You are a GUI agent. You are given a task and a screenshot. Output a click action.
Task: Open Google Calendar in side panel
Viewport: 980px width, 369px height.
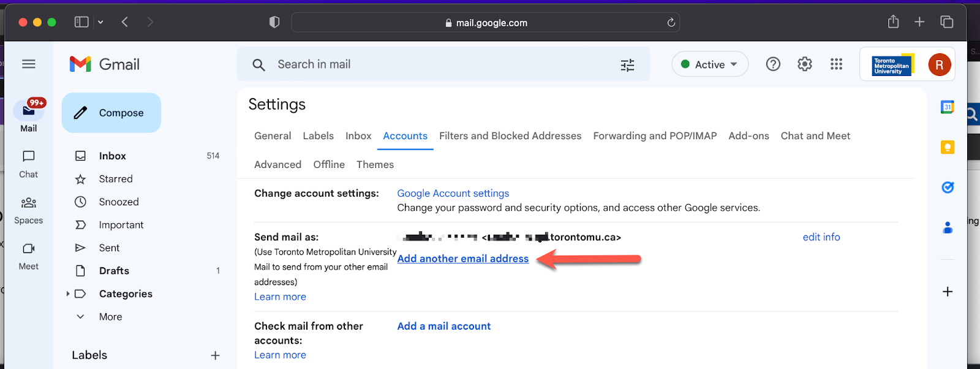tap(947, 107)
